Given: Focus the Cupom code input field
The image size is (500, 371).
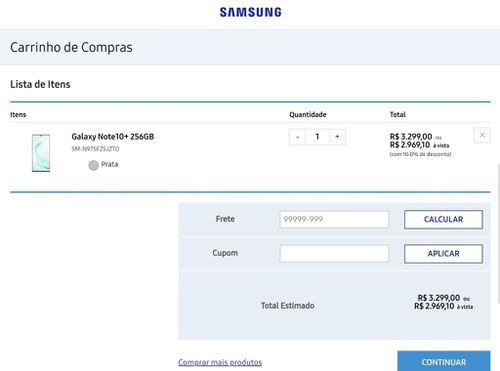Looking at the screenshot, I should tap(334, 254).
